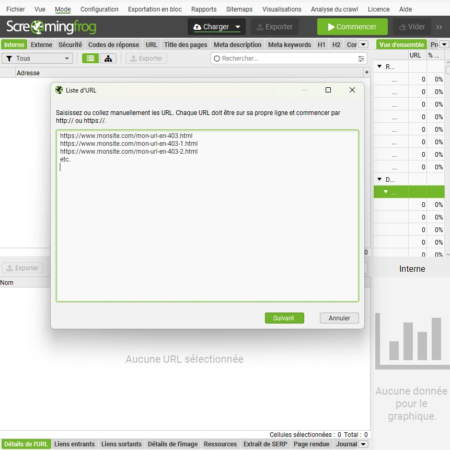Viewport: 450px width, 450px height.
Task: Select the tree view icon
Action: click(x=108, y=58)
